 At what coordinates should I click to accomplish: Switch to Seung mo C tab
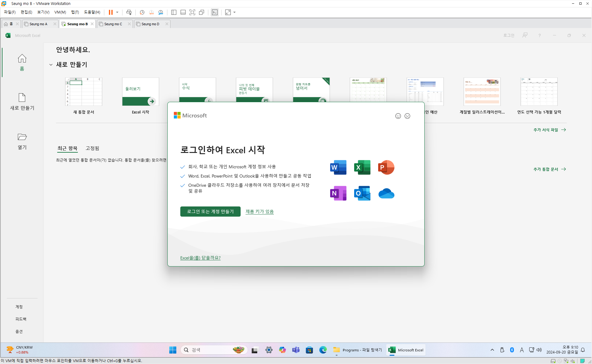click(x=113, y=24)
